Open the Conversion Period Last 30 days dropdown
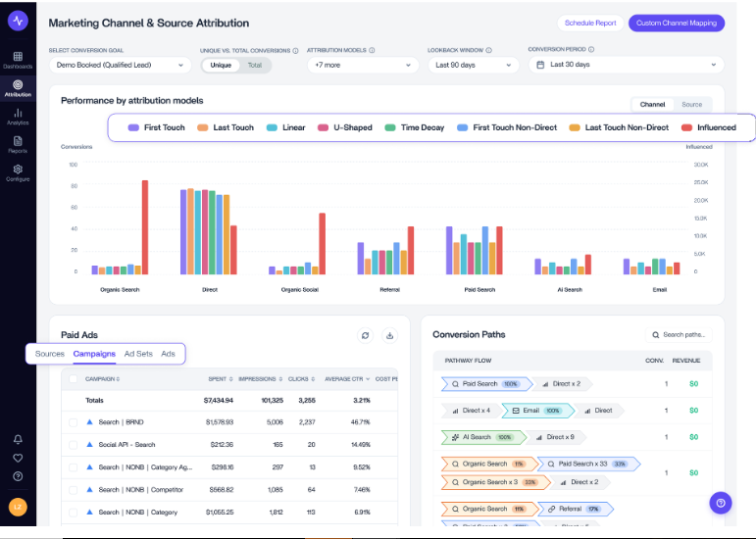The height and width of the screenshot is (539, 756). pos(627,65)
